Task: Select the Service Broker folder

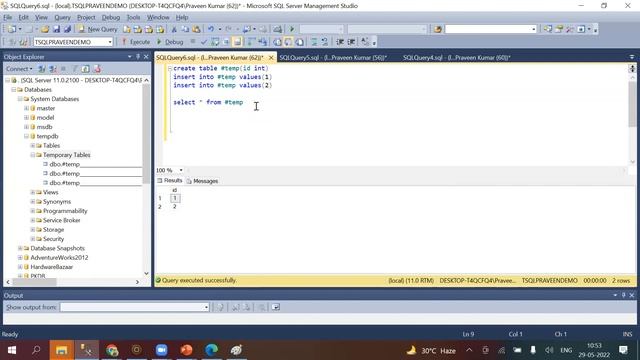Action: (62, 220)
